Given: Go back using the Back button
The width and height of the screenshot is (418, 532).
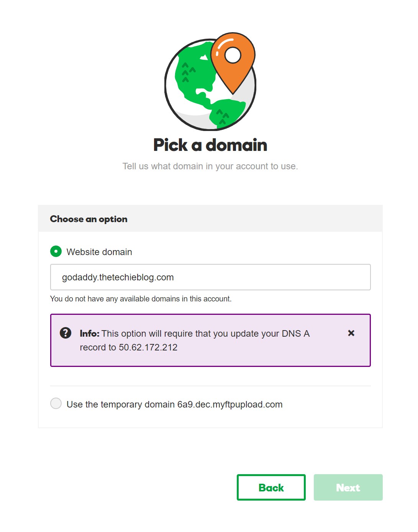Looking at the screenshot, I should 271,487.
